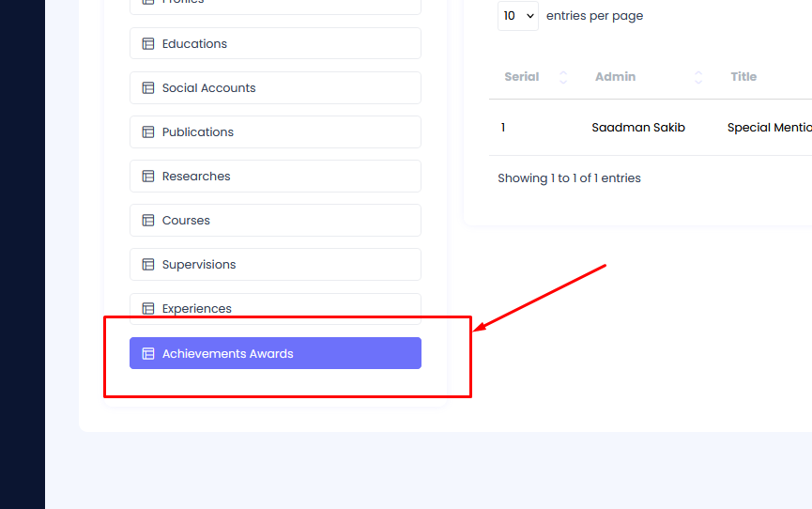Click the Experiences item icon
The image size is (812, 509).
147,308
